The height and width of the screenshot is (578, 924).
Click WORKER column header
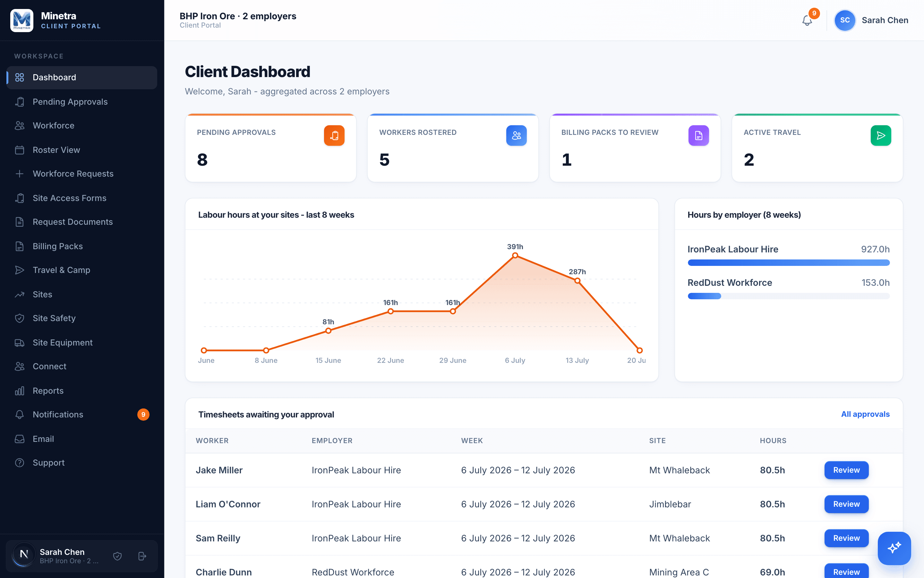[212, 441]
